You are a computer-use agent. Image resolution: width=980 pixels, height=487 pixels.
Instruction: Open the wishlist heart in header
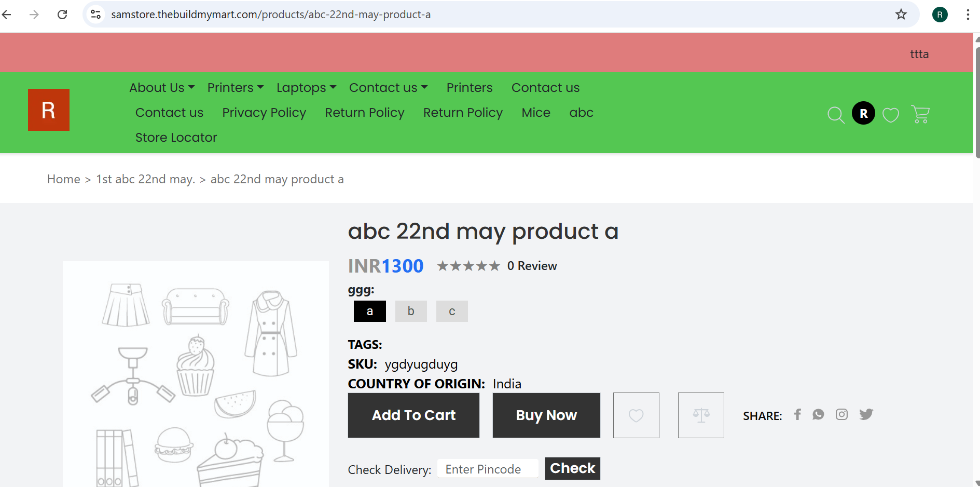click(x=891, y=114)
